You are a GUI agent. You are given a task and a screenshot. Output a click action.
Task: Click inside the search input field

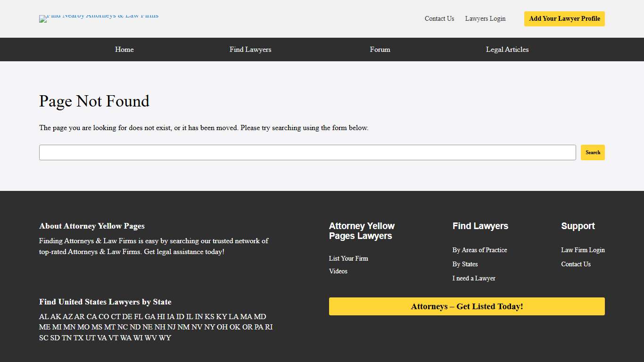point(306,152)
